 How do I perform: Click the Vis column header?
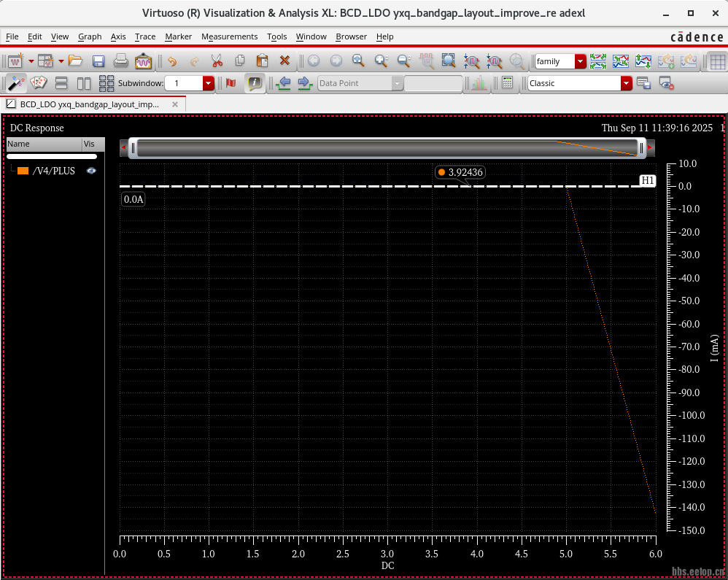(93, 144)
